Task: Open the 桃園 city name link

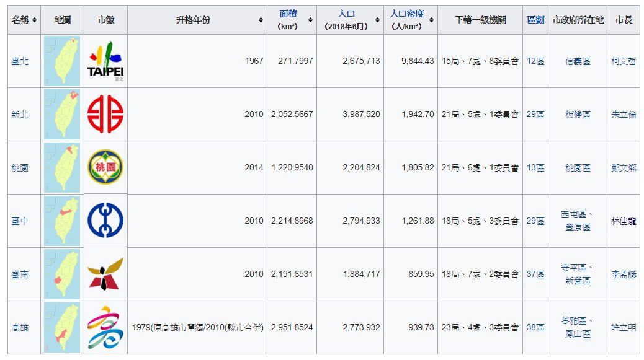Action: tap(20, 168)
